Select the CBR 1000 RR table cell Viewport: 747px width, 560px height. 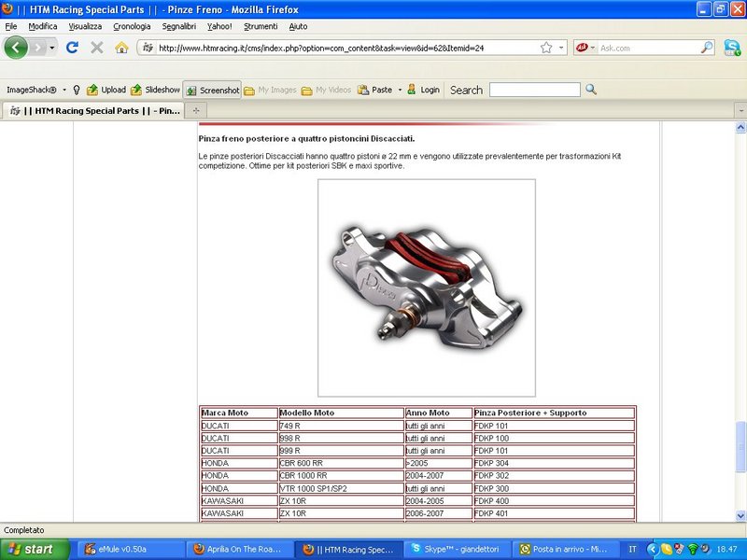point(341,476)
